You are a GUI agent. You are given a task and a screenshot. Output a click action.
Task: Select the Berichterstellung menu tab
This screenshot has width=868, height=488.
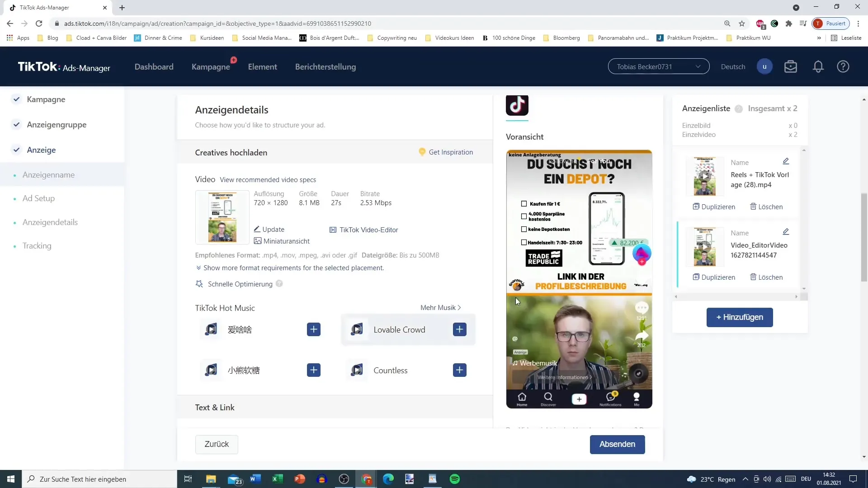[x=325, y=67]
